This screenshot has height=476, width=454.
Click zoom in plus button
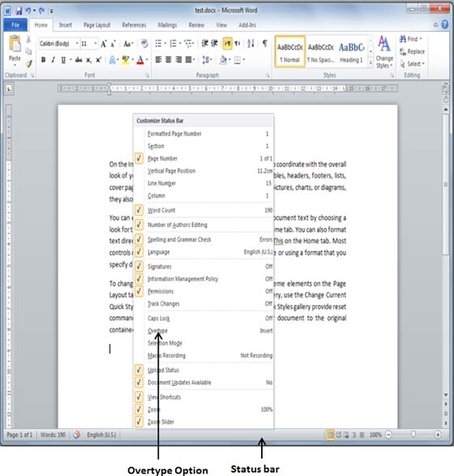[x=438, y=435]
